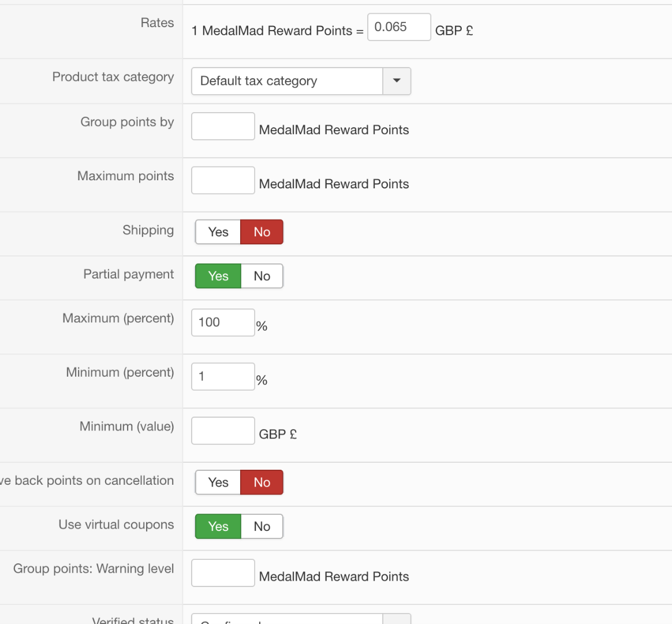Select No for points back on cancellation
The width and height of the screenshot is (672, 624).
262,482
